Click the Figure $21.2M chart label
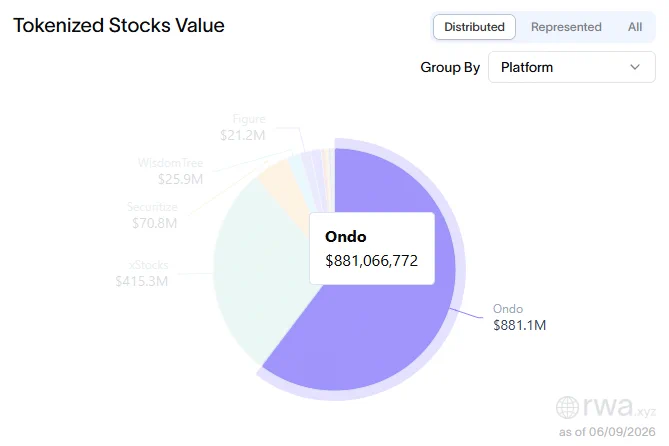This screenshot has height=446, width=669. click(243, 127)
